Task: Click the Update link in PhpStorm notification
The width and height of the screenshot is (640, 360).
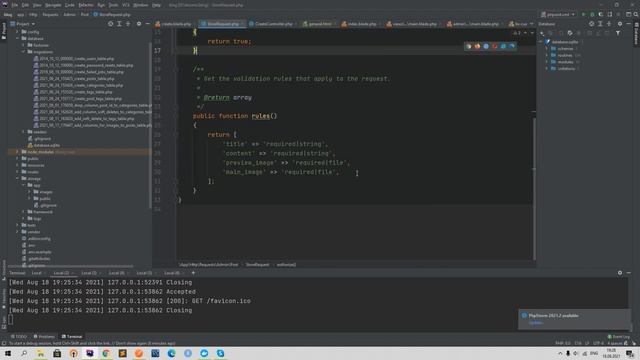Action: tap(536, 323)
